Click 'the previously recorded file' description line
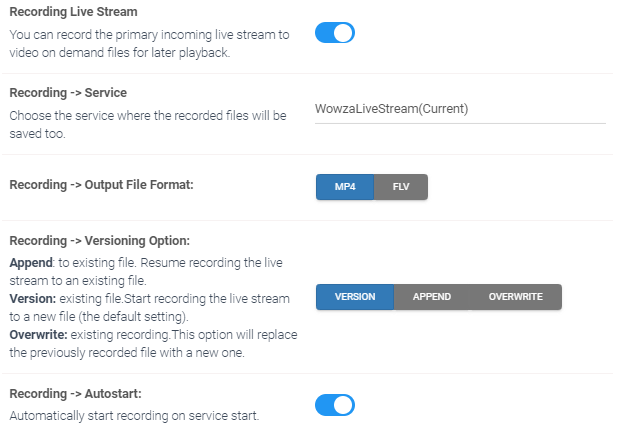This screenshot has height=435, width=619. [x=127, y=352]
